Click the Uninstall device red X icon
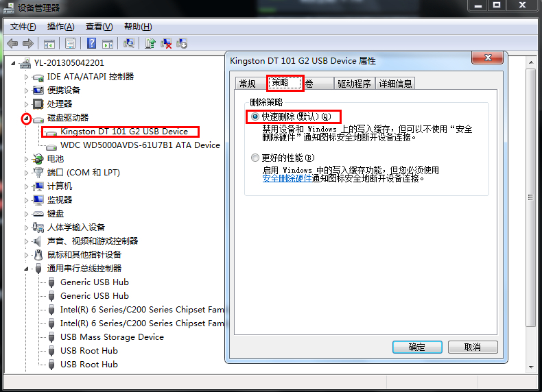Viewport: 542px width, 392px height. (166, 43)
